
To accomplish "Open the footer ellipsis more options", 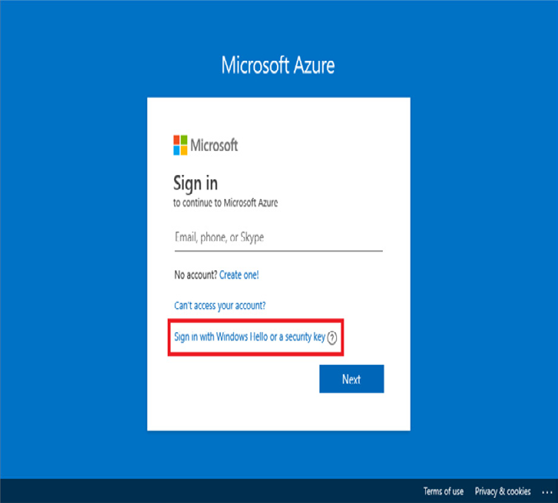I will pos(547,492).
